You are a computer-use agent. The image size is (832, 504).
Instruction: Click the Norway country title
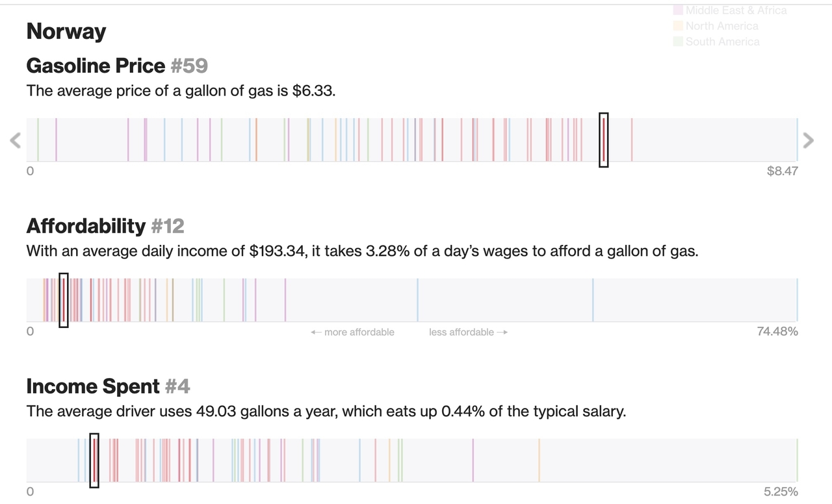[66, 31]
